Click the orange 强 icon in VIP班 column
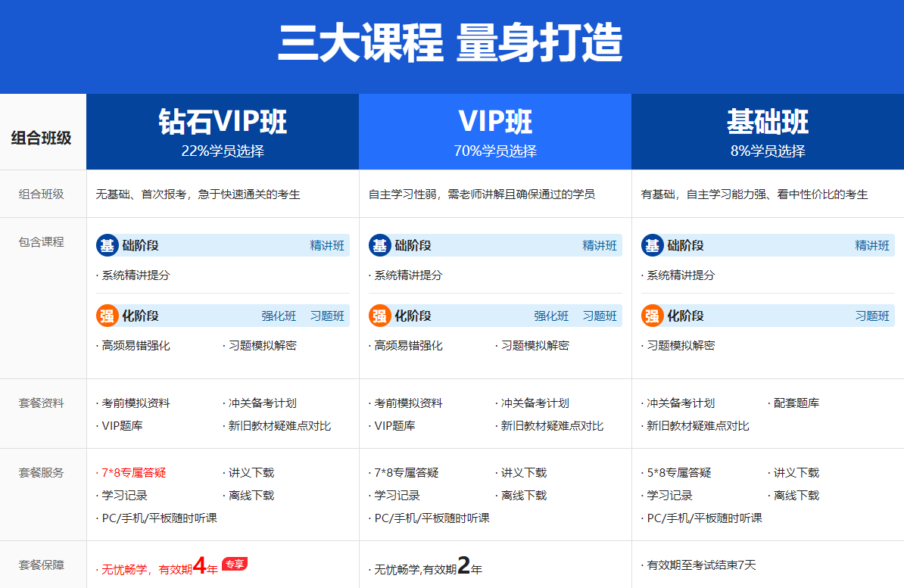 tap(380, 316)
